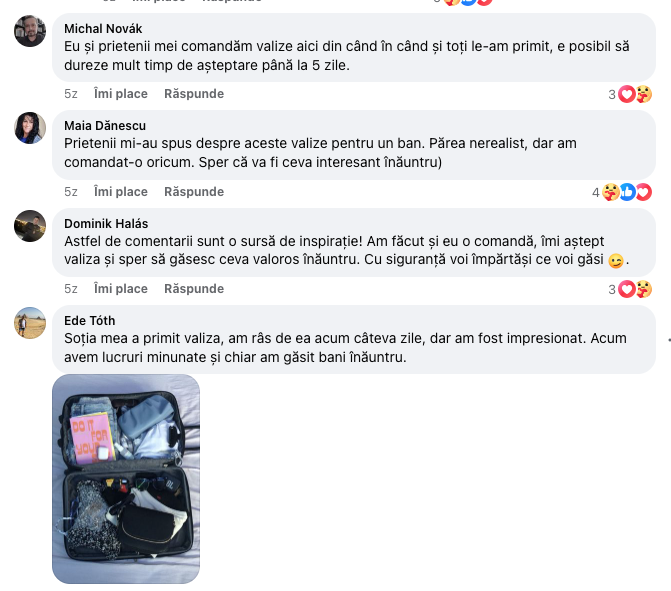
Task: Open the Ede Tóth name link
Action: coord(89,321)
